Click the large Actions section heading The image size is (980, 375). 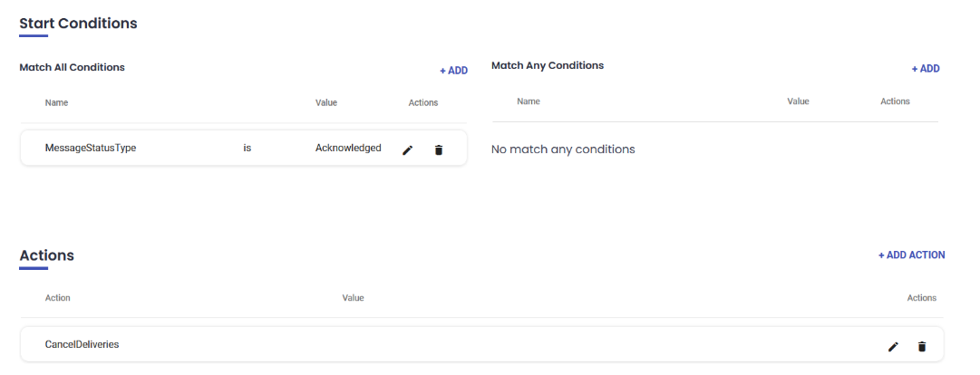pyautogui.click(x=47, y=255)
